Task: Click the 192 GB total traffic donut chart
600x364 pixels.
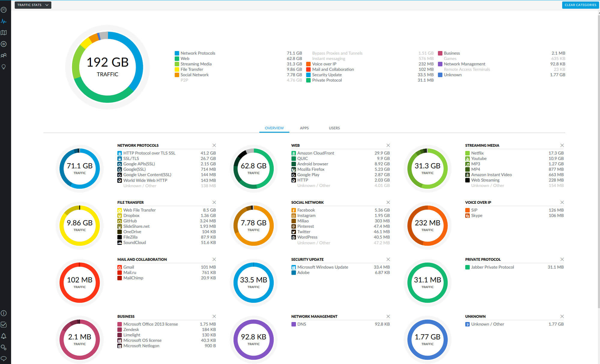Action: pyautogui.click(x=107, y=67)
